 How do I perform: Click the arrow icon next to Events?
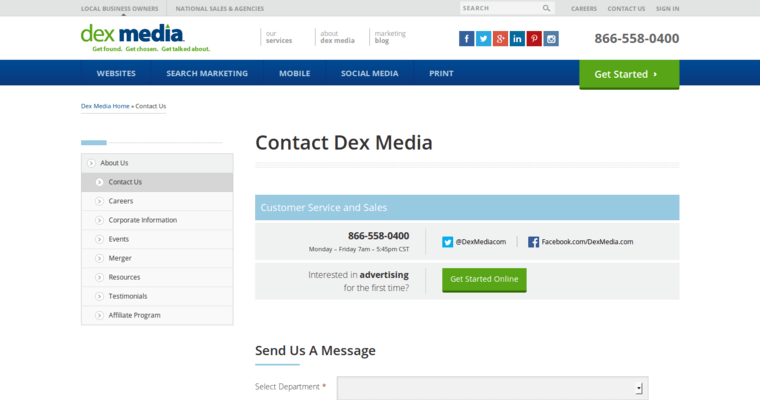(99, 239)
